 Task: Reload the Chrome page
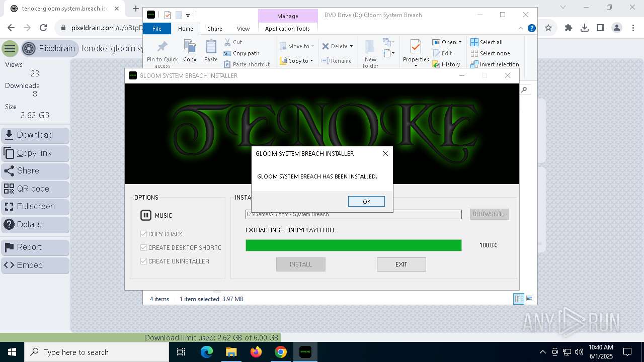click(x=43, y=28)
